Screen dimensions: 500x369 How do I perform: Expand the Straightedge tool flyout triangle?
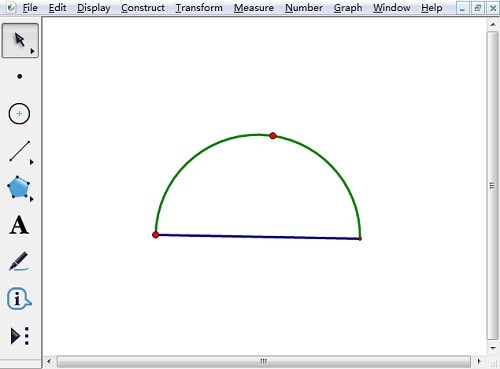click(x=32, y=162)
